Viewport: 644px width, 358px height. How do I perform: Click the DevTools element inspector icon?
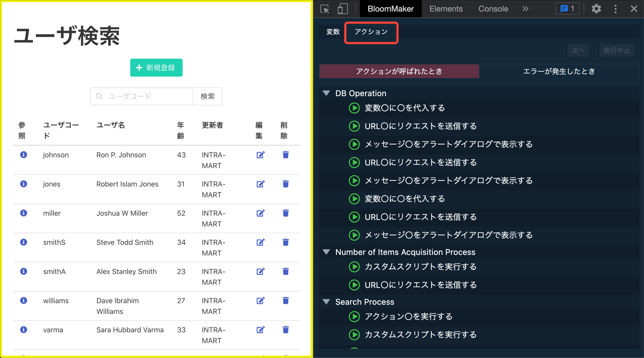click(325, 9)
